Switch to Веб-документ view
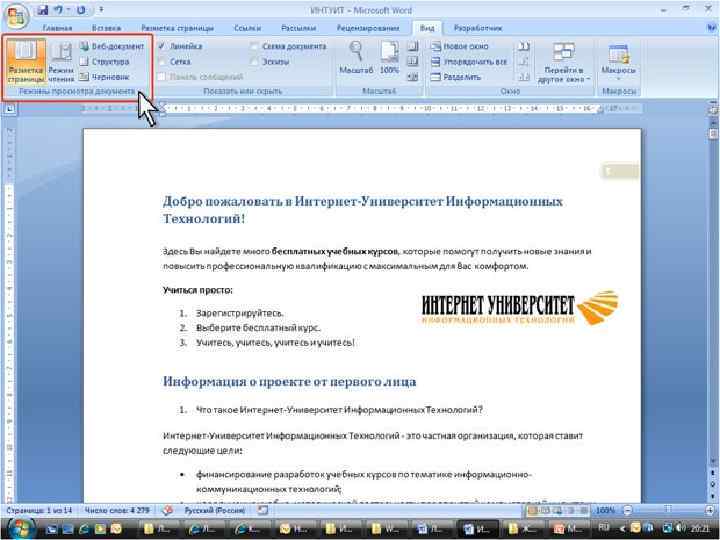The image size is (720, 540). tap(112, 46)
